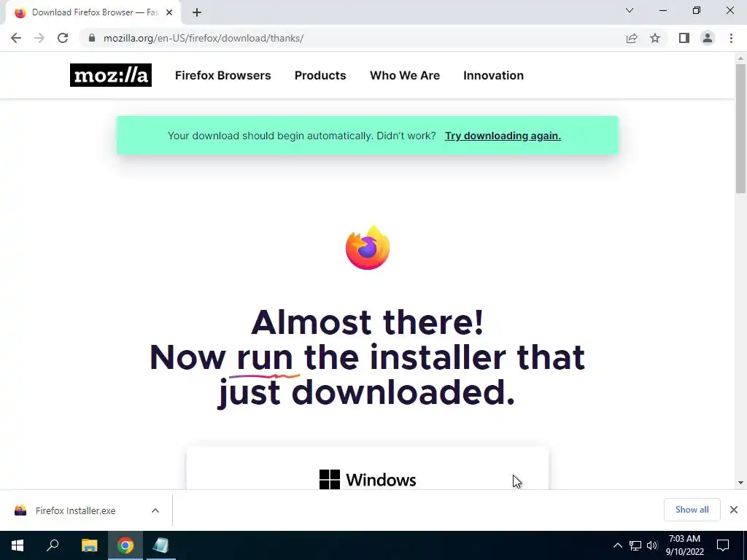Click the Firefox logo on the page
Screen dimensions: 747x560
(x=368, y=248)
